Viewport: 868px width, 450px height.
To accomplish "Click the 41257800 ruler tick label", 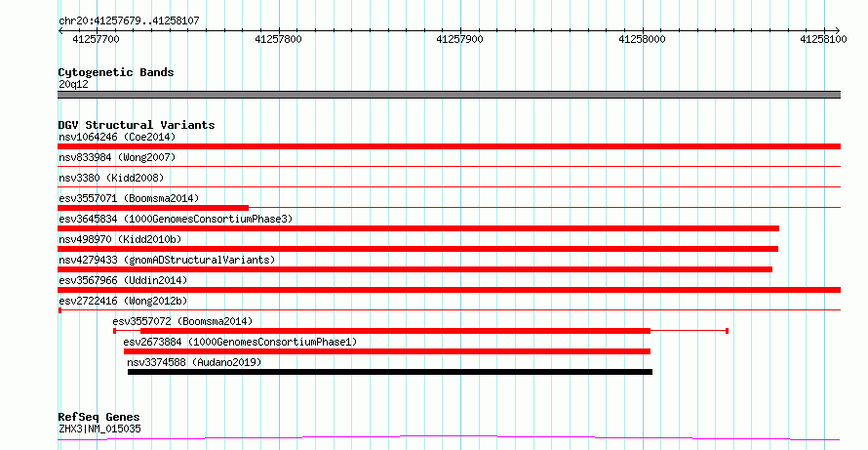I will coord(278,39).
